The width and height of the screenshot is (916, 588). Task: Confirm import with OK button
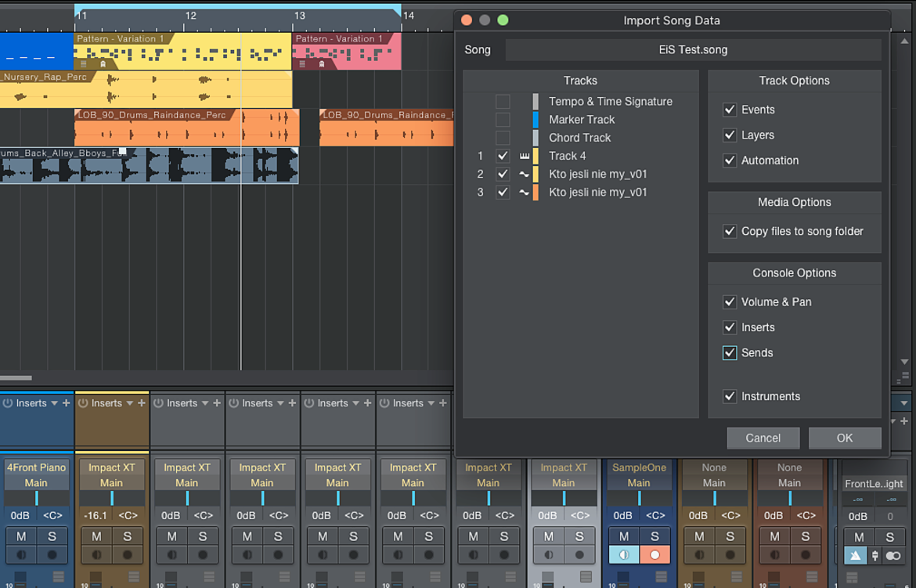[845, 438]
